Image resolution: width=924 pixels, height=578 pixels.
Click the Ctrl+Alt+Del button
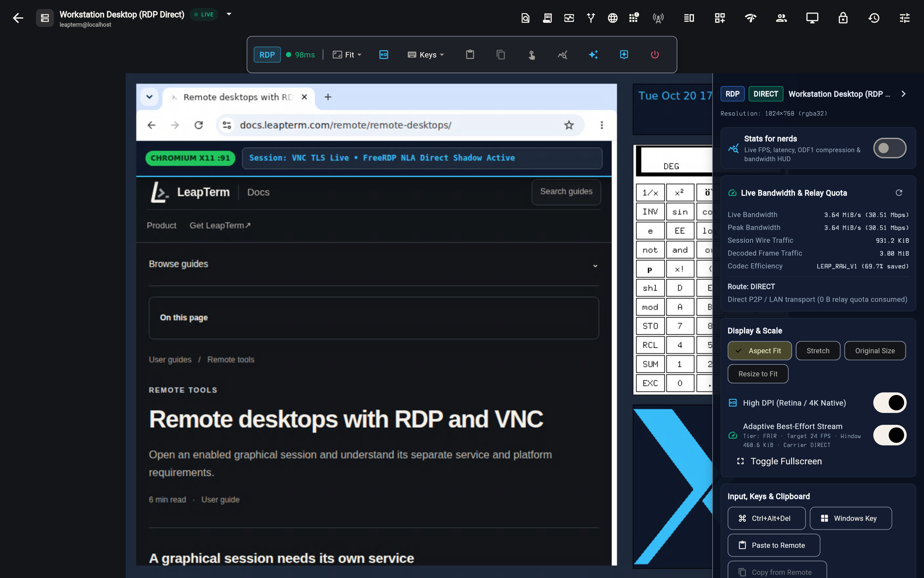coord(766,518)
